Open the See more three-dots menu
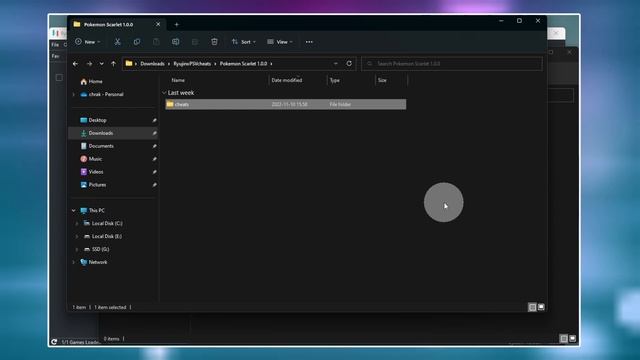The height and width of the screenshot is (360, 640). [x=309, y=42]
